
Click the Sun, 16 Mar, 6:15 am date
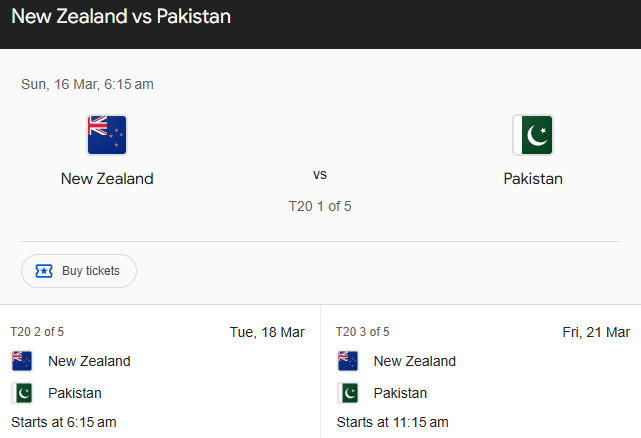pyautogui.click(x=87, y=84)
